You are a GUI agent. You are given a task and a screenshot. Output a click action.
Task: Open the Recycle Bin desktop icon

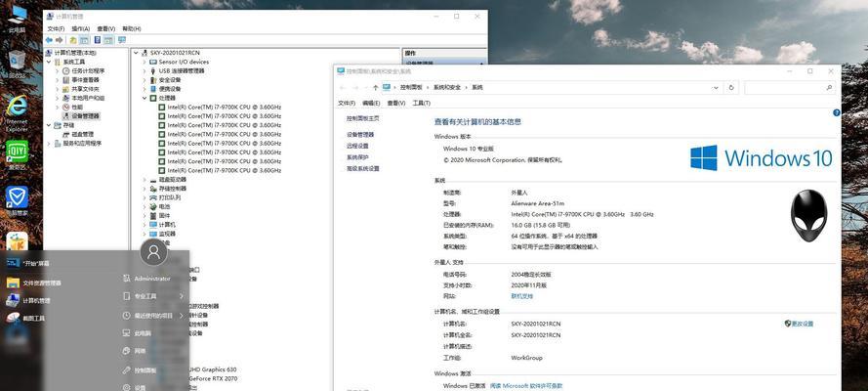[x=18, y=63]
